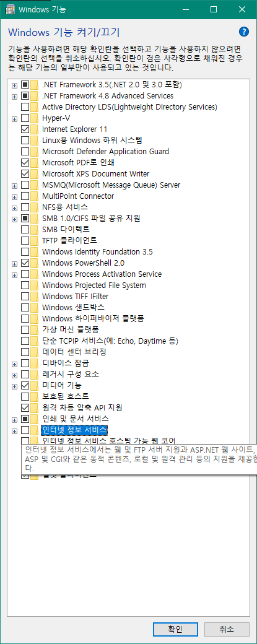Click the Windows Features title bar app icon
Image resolution: width=257 pixels, height=644 pixels.
pyautogui.click(x=11, y=9)
